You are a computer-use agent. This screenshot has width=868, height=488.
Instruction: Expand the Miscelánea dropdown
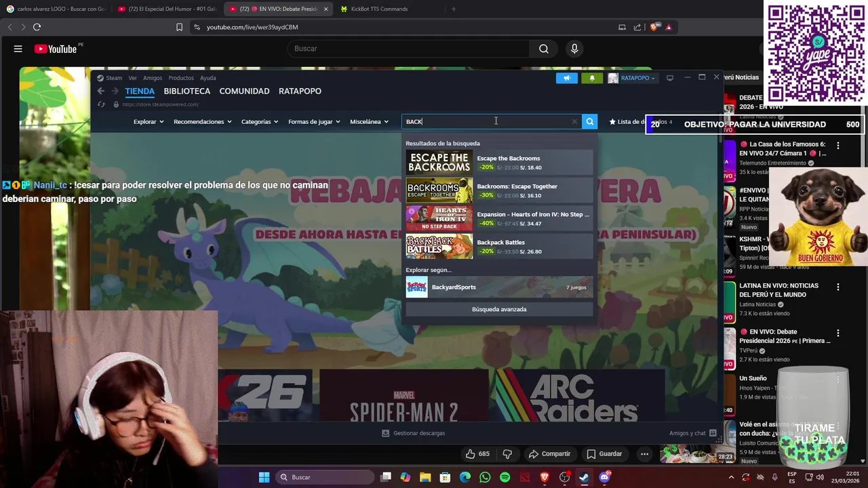pos(370,122)
